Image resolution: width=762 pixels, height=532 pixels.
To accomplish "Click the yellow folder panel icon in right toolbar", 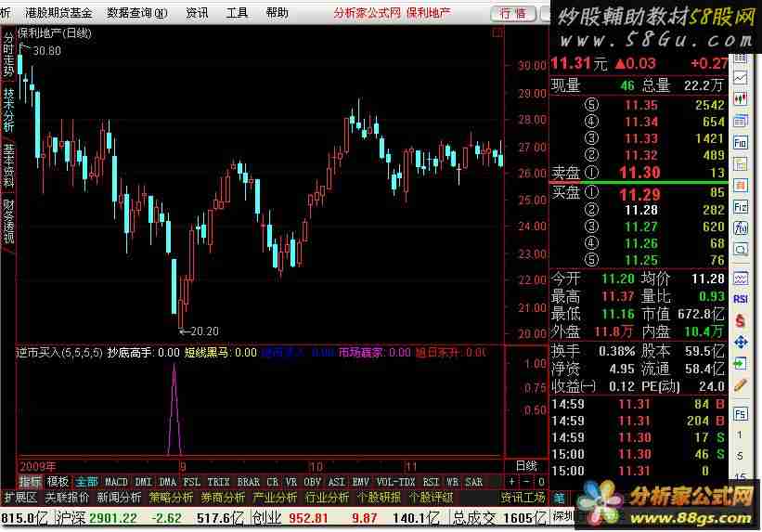I will 741,164.
